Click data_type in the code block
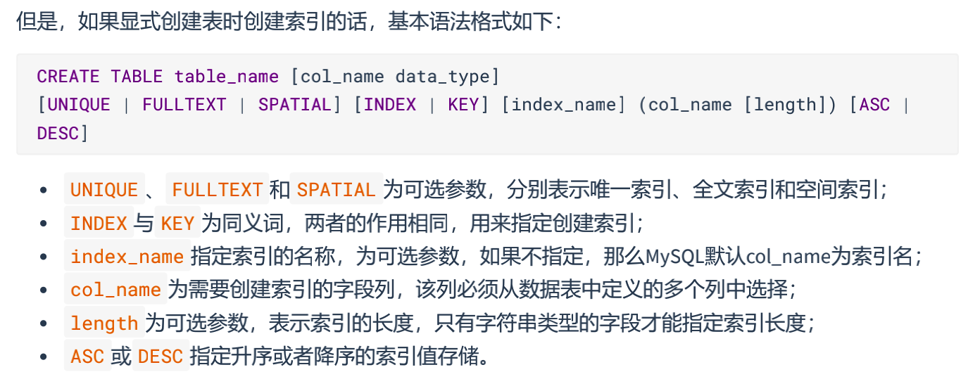The image size is (980, 391). pyautogui.click(x=442, y=76)
